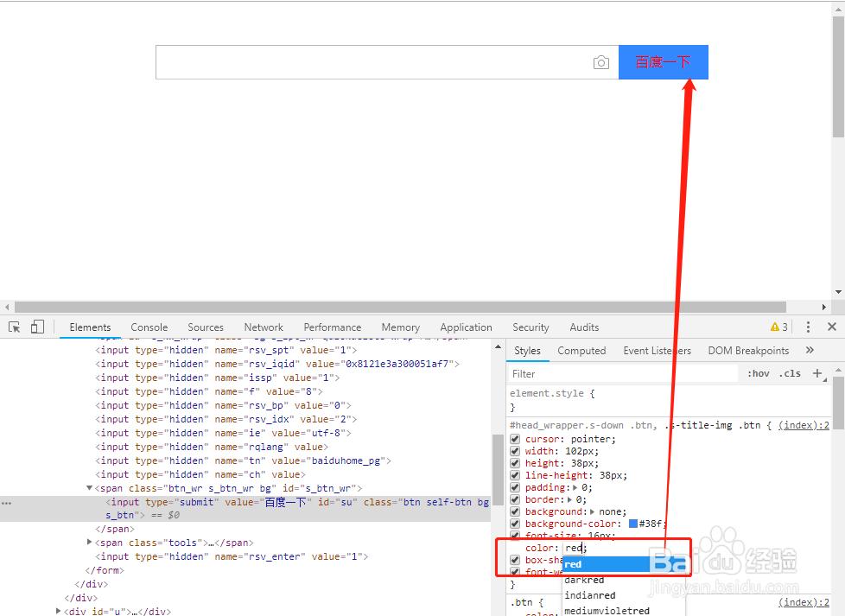Activate the inspect element picker icon
This screenshot has height=616, width=845.
tap(15, 327)
